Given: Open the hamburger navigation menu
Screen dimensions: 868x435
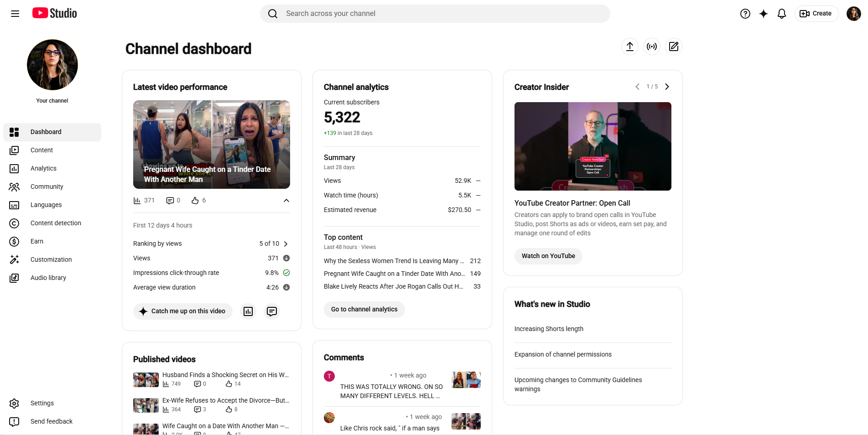Looking at the screenshot, I should coord(15,14).
